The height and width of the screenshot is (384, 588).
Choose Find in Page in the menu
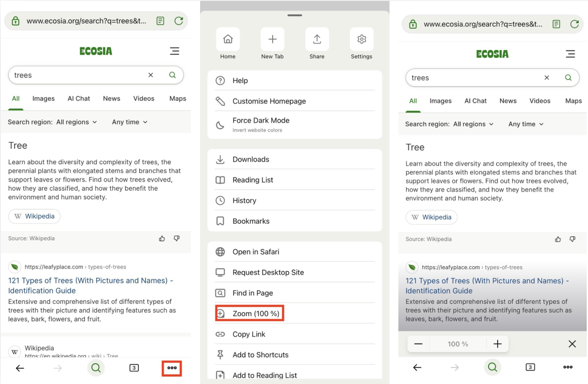(x=295, y=293)
